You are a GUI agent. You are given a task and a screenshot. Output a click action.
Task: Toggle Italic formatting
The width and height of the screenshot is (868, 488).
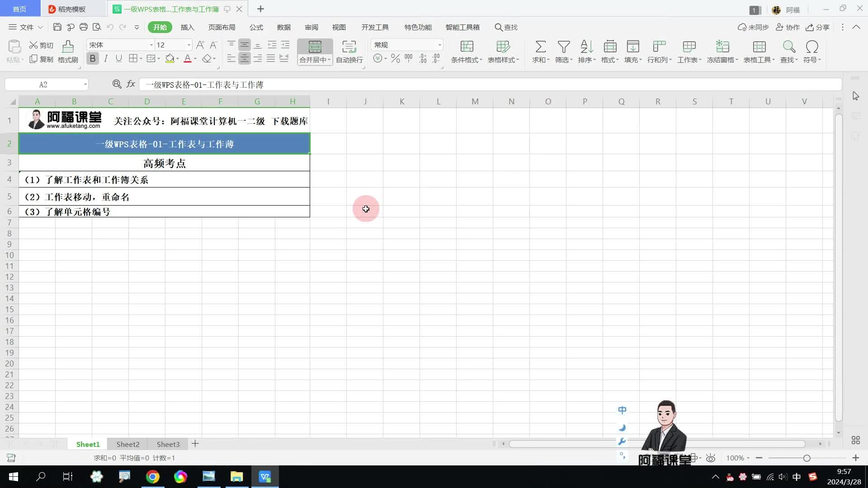coord(106,58)
